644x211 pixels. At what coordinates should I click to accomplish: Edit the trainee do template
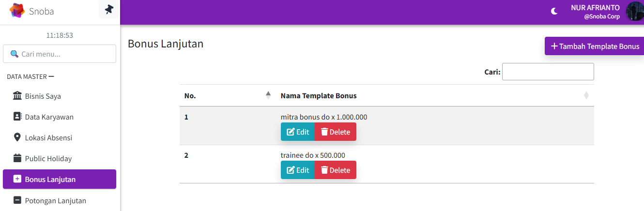[298, 170]
